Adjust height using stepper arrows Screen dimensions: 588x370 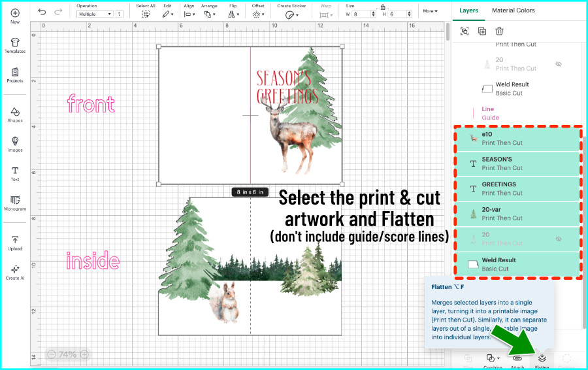(409, 14)
